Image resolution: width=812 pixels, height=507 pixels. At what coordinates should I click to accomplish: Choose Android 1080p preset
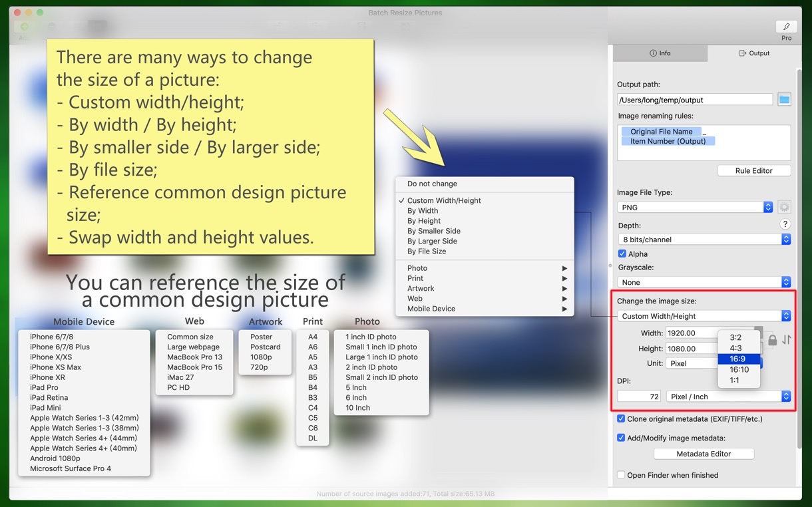(x=55, y=458)
